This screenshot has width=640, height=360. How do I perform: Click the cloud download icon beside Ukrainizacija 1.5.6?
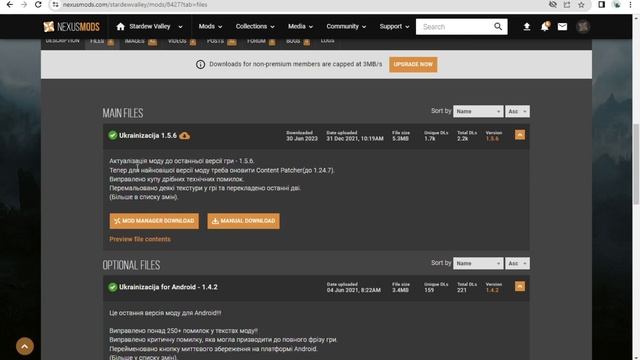point(184,136)
